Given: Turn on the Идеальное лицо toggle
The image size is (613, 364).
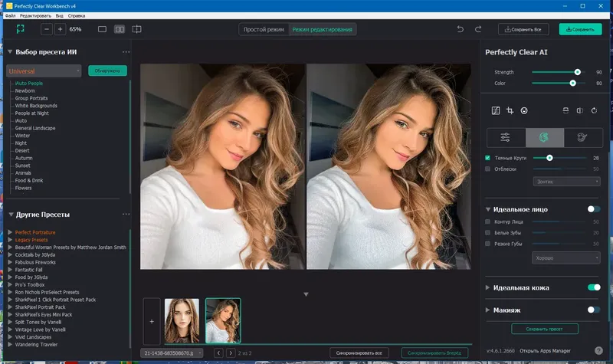Looking at the screenshot, I should tap(594, 209).
